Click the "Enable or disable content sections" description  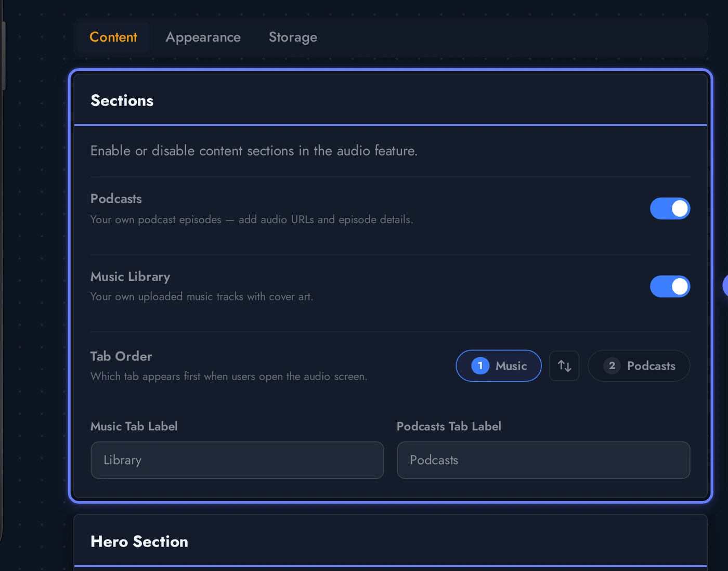point(254,150)
